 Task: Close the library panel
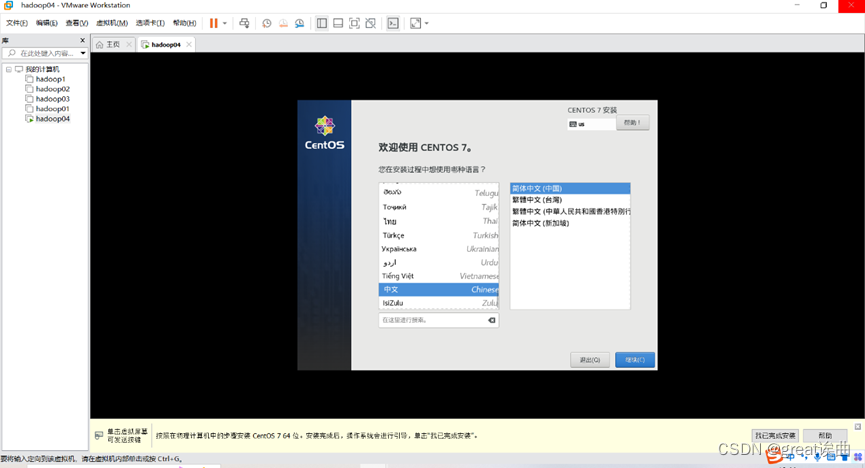pyautogui.click(x=83, y=40)
